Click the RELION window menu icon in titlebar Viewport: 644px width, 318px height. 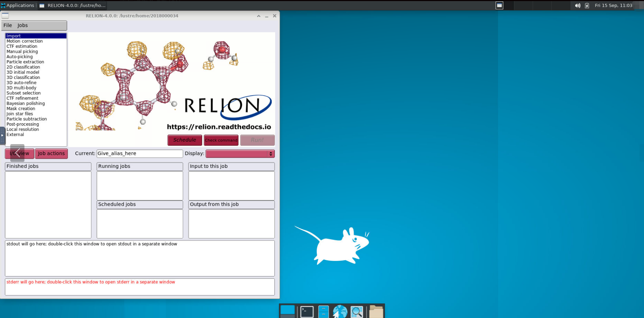click(5, 16)
